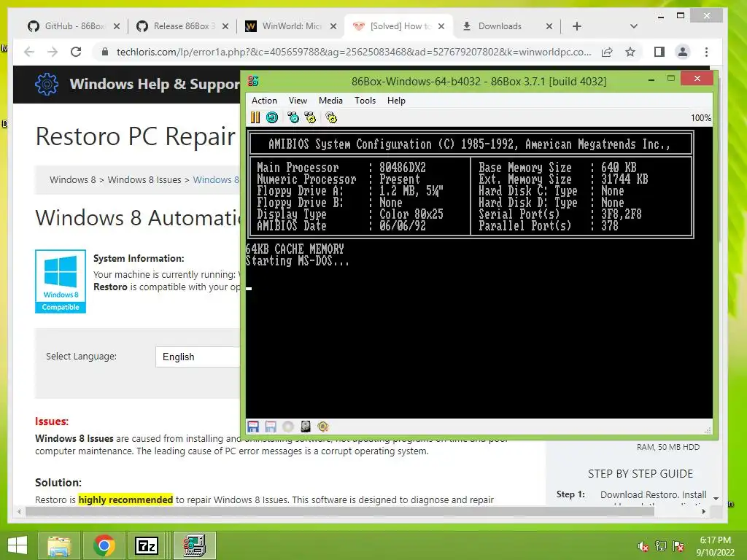This screenshot has height=560, width=747.
Task: Open a new Chrome tab
Action: point(577,26)
